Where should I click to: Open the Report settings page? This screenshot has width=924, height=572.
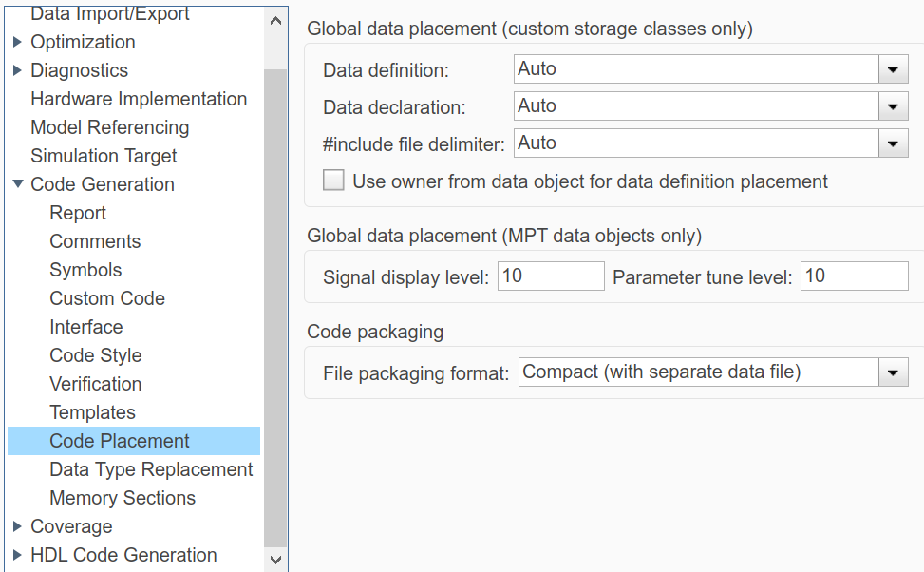pyautogui.click(x=78, y=213)
